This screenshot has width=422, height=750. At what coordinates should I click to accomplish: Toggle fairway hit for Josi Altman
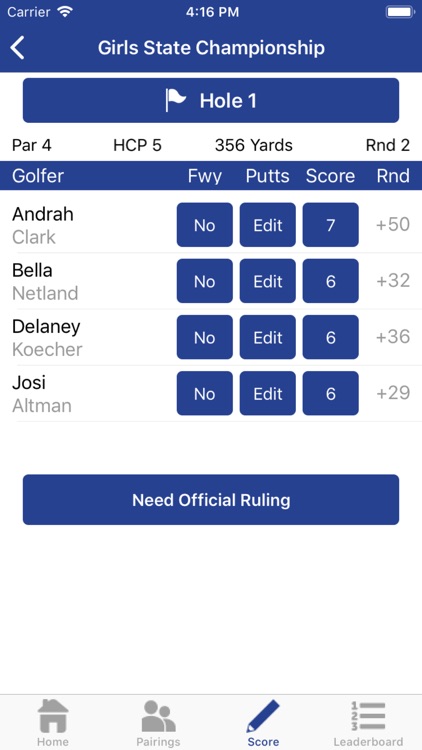click(x=205, y=394)
